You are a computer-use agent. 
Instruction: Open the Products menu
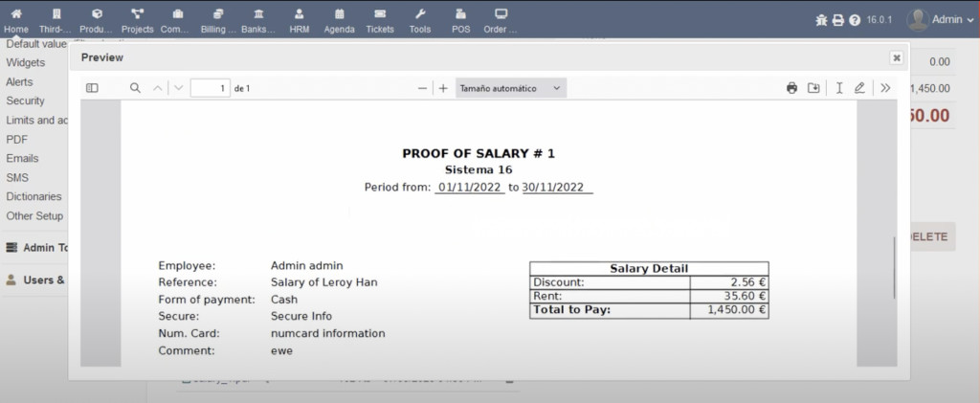point(97,20)
